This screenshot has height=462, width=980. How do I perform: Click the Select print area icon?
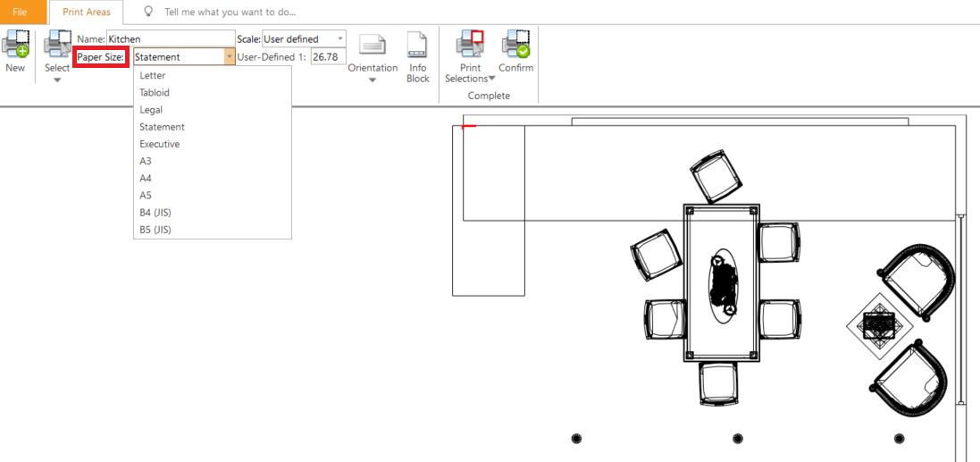(x=57, y=45)
